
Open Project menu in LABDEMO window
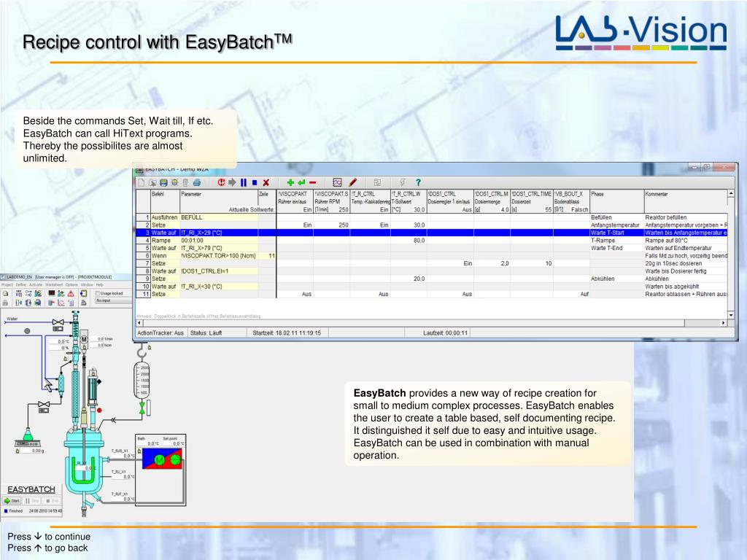pyautogui.click(x=7, y=285)
